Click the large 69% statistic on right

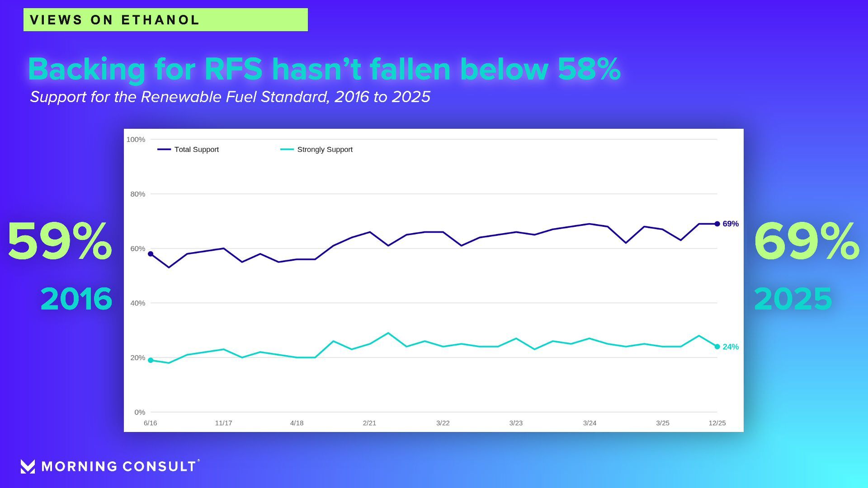pyautogui.click(x=807, y=241)
